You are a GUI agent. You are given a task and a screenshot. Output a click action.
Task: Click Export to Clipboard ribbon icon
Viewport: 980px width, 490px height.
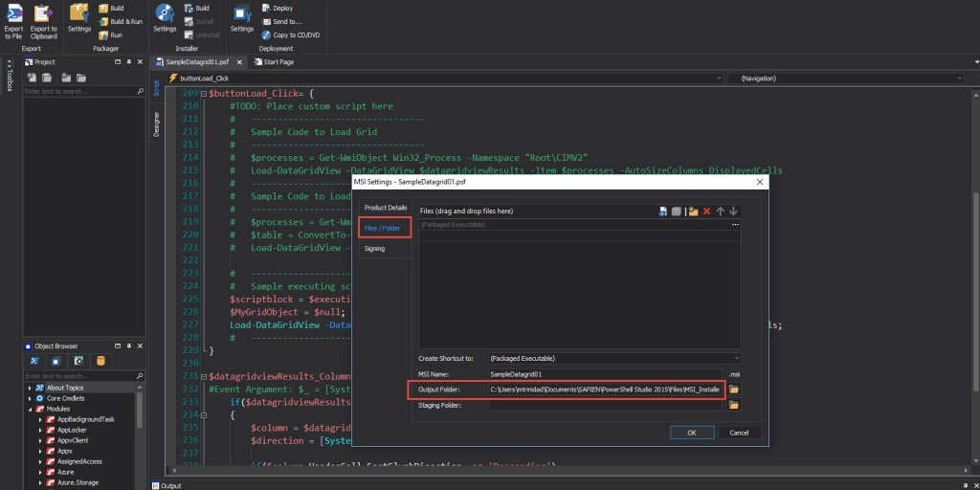click(x=43, y=22)
